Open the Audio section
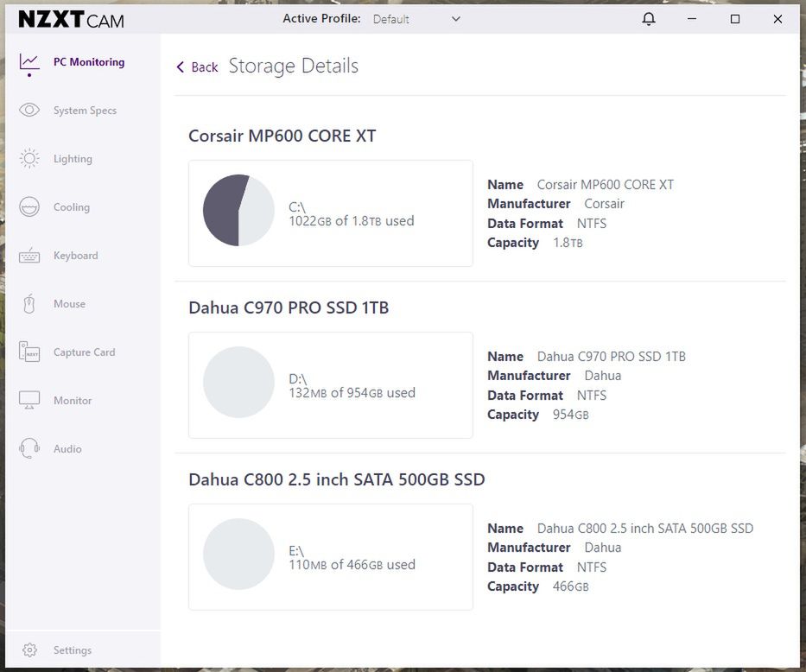Image resolution: width=806 pixels, height=672 pixels. pyautogui.click(x=67, y=448)
